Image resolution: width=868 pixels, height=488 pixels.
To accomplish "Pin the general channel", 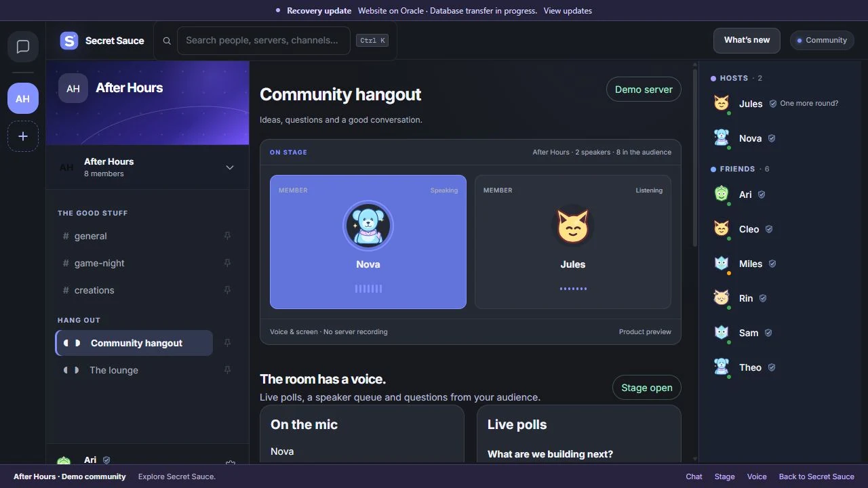I will click(227, 236).
